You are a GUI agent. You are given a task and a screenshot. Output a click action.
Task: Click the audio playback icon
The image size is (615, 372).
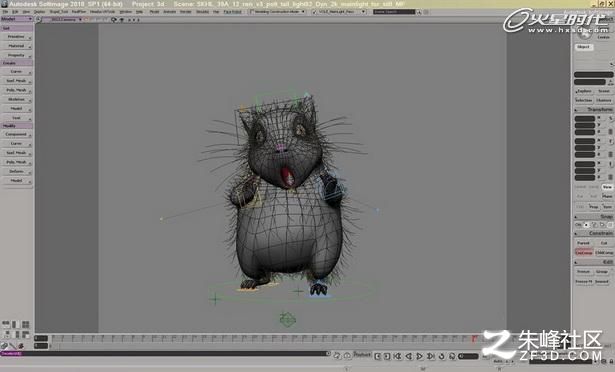(x=452, y=356)
